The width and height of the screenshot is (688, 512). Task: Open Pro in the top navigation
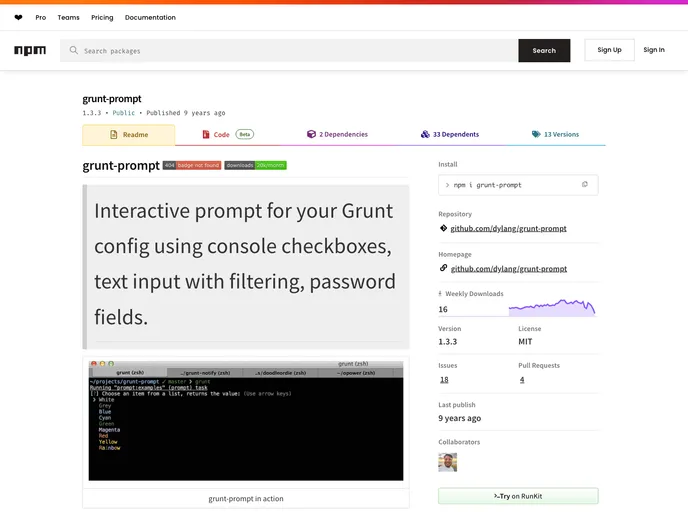pyautogui.click(x=41, y=18)
